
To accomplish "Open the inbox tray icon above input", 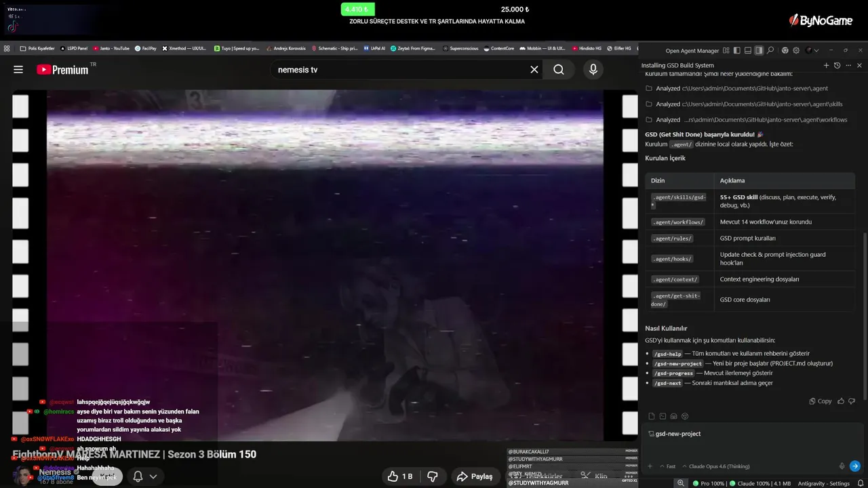I will (x=673, y=416).
